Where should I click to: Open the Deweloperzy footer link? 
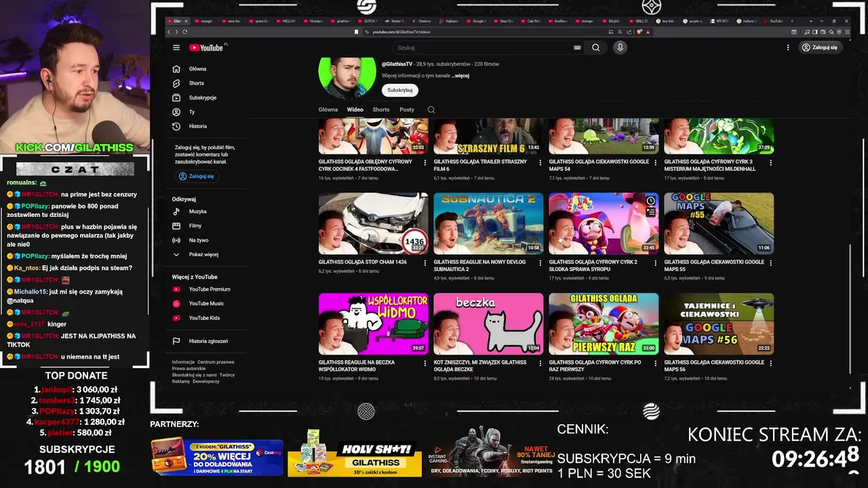(206, 382)
